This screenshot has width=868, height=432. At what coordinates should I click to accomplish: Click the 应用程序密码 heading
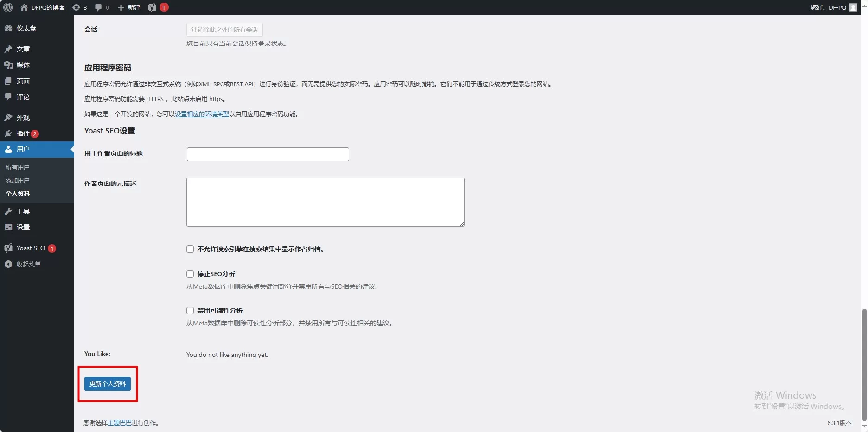pyautogui.click(x=108, y=68)
